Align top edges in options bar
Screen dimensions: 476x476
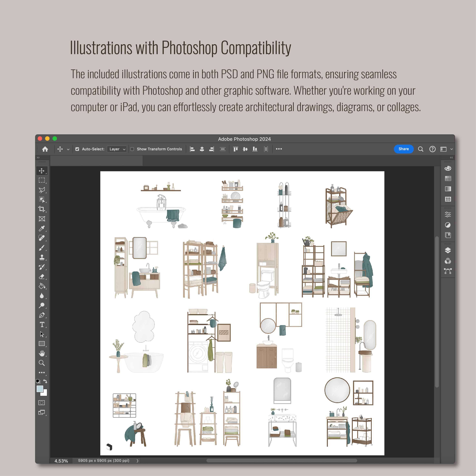pyautogui.click(x=236, y=149)
